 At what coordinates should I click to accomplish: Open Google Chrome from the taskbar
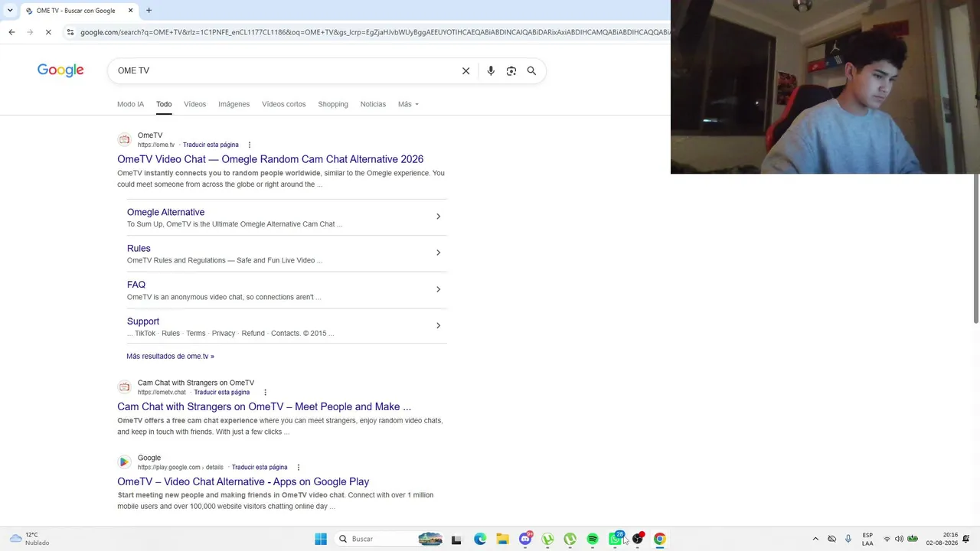[x=660, y=539]
